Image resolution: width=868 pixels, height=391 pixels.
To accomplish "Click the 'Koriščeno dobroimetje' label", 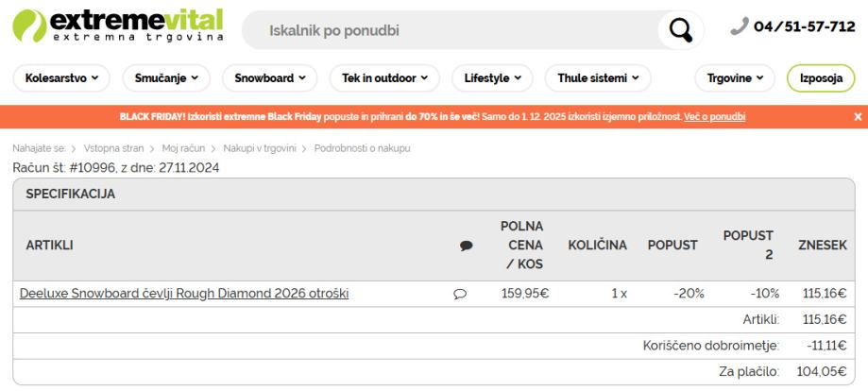I will tap(711, 347).
